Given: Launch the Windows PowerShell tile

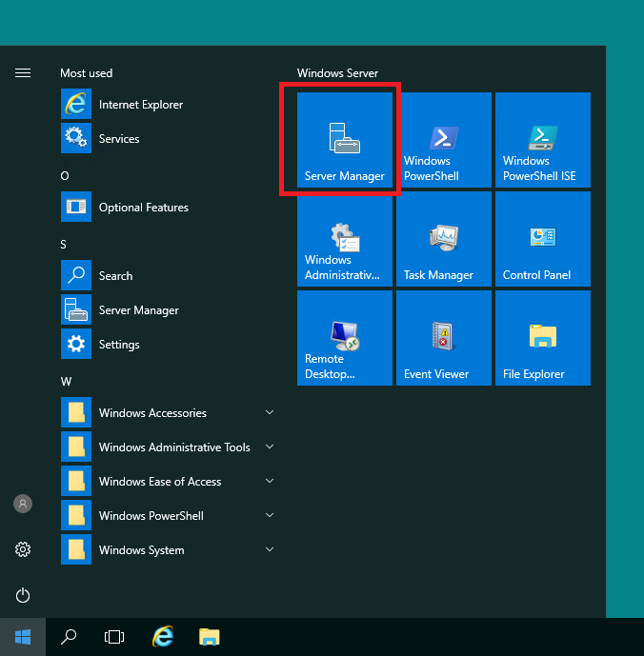Looking at the screenshot, I should pyautogui.click(x=443, y=140).
